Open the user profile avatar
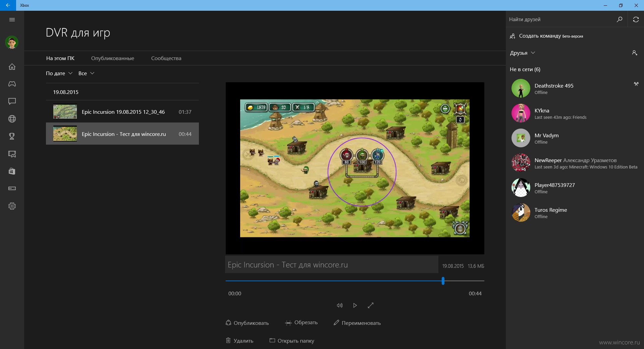This screenshot has height=349, width=644. 12,42
